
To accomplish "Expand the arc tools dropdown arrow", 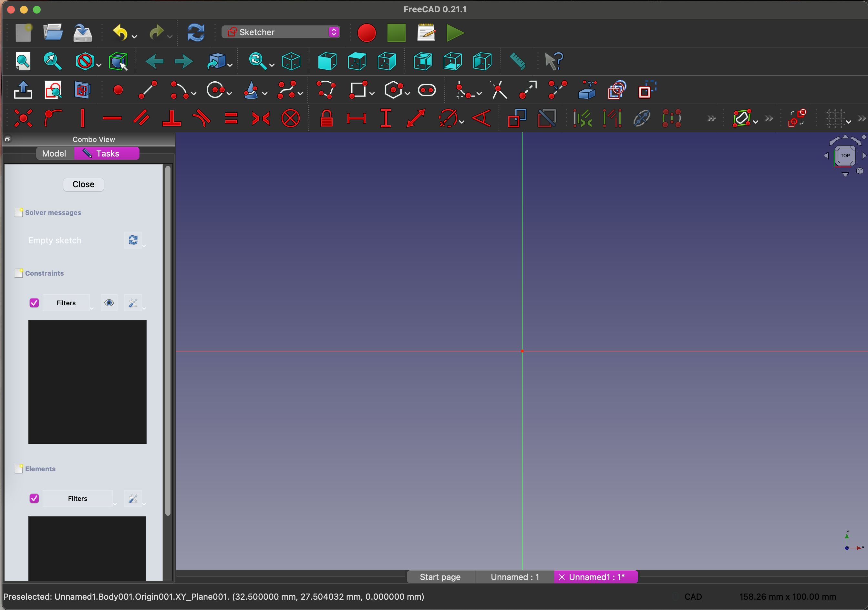I will [194, 93].
